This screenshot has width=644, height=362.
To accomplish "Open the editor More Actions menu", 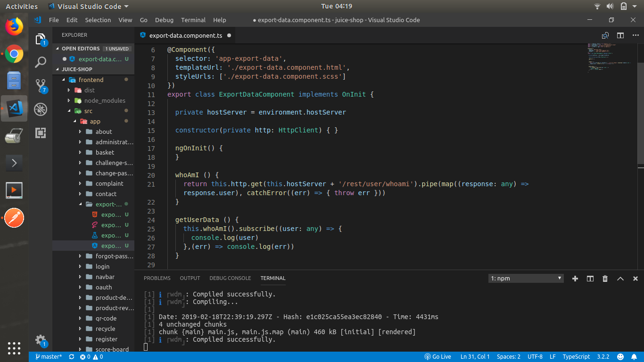I will point(635,35).
